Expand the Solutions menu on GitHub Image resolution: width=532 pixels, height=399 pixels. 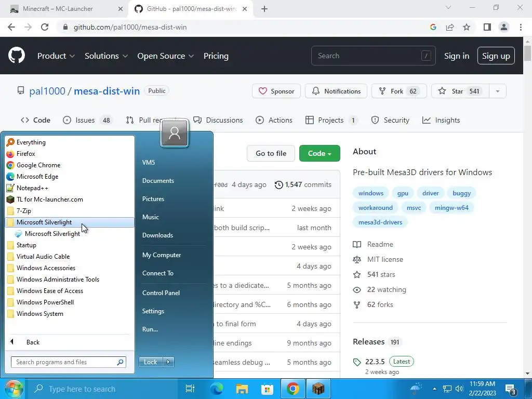pos(106,56)
